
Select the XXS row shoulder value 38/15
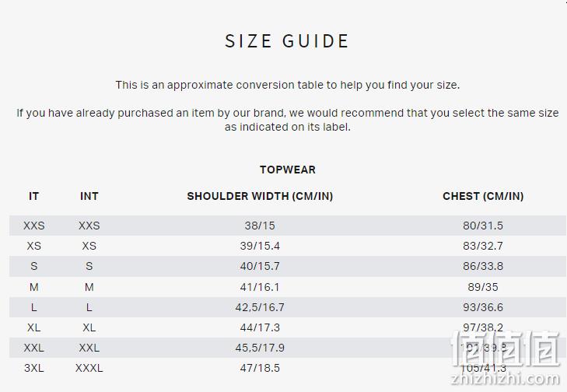point(260,226)
